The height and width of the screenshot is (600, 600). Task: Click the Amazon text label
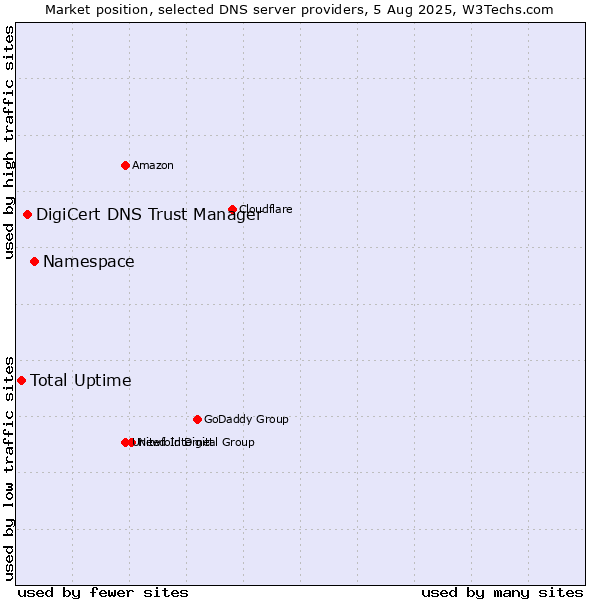(x=153, y=165)
